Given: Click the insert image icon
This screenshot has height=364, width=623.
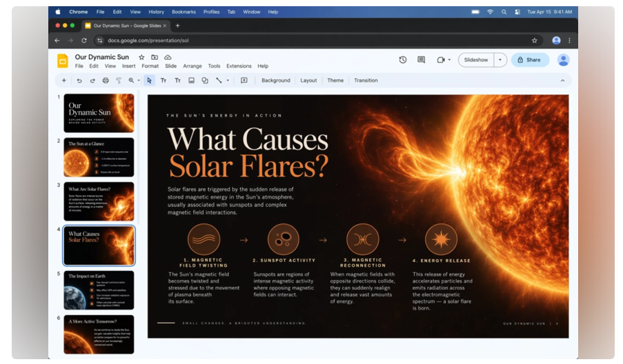Looking at the screenshot, I should tap(192, 81).
